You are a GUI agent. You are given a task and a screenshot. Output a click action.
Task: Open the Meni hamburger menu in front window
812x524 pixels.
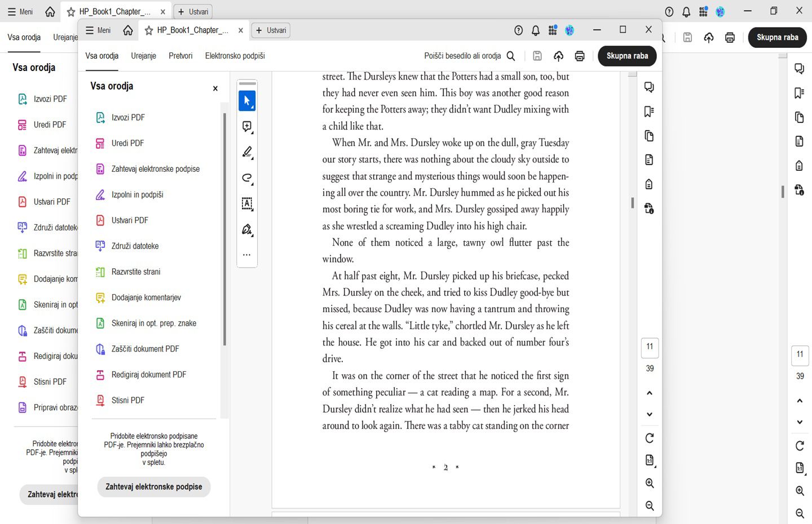tap(98, 30)
